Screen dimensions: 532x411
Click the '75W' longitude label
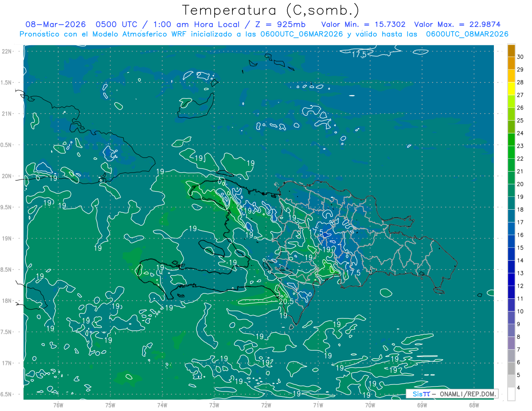[110, 405]
